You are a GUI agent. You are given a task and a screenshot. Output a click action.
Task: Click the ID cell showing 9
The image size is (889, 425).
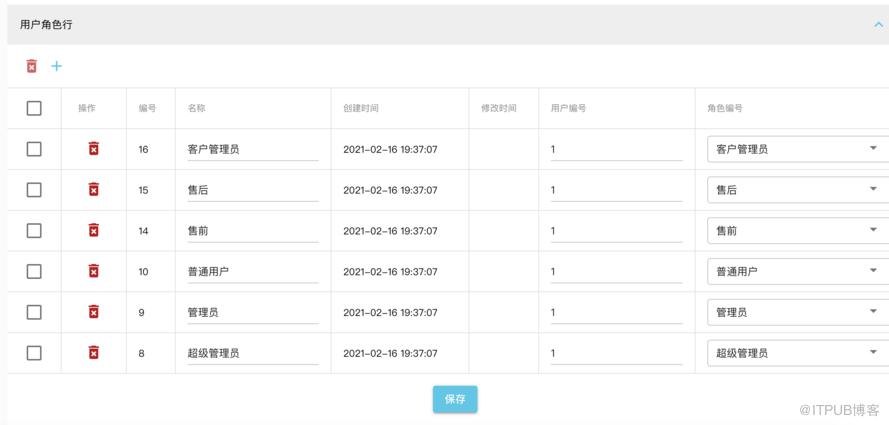pyautogui.click(x=141, y=313)
